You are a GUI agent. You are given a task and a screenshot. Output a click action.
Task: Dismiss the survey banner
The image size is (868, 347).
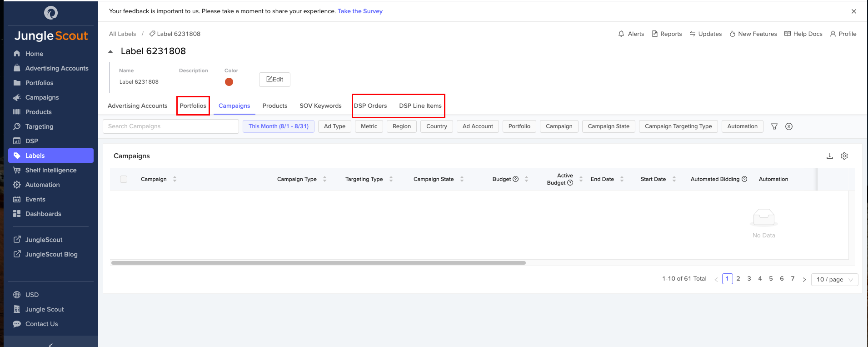854,11
